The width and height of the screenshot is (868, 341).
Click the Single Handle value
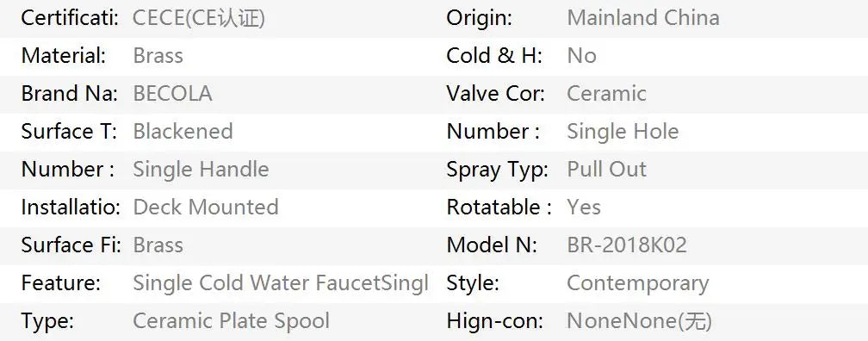[201, 170]
